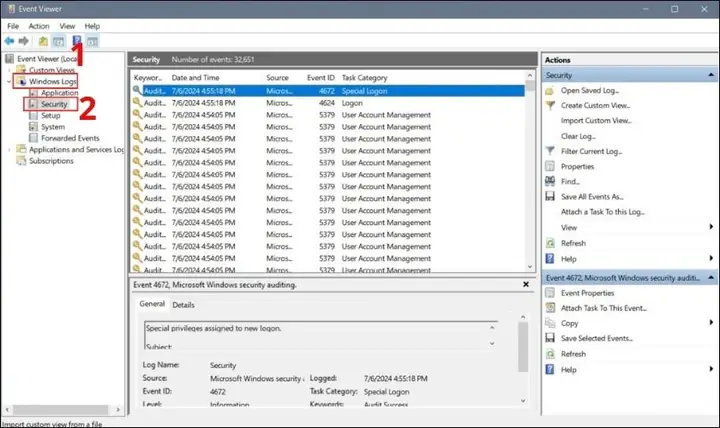
Task: Click the Forward arrow toolbar icon
Action: (23, 41)
